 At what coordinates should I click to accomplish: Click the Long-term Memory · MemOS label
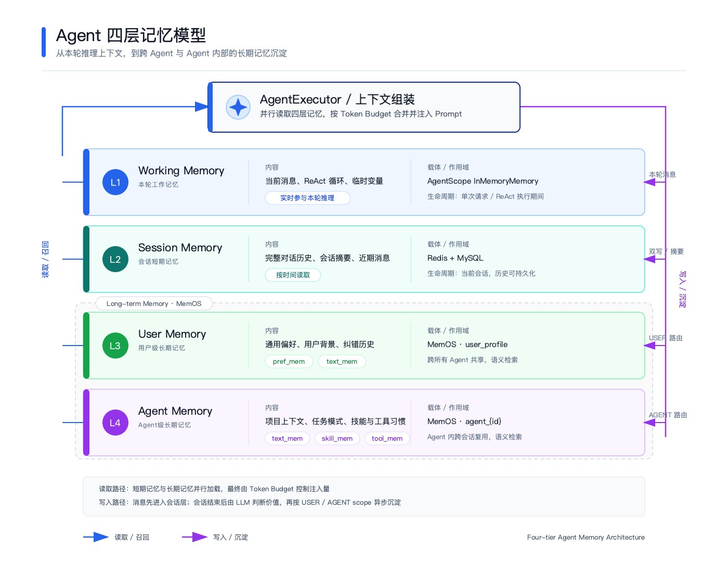point(154,303)
